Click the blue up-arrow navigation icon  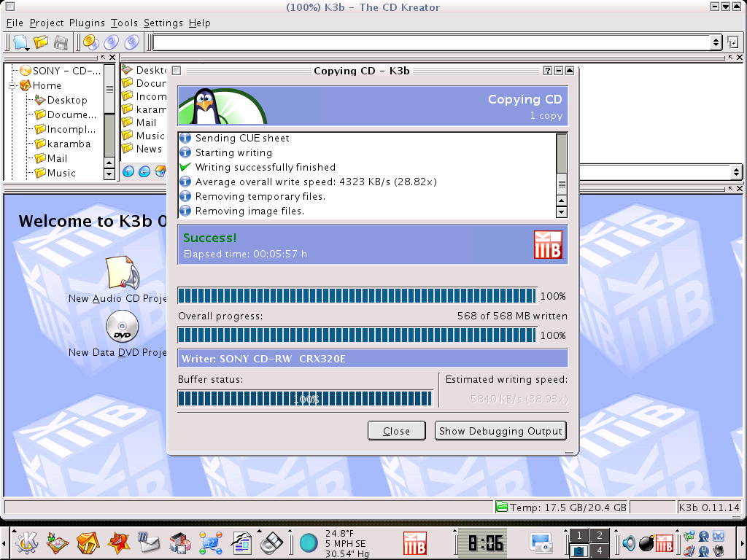pos(128,172)
